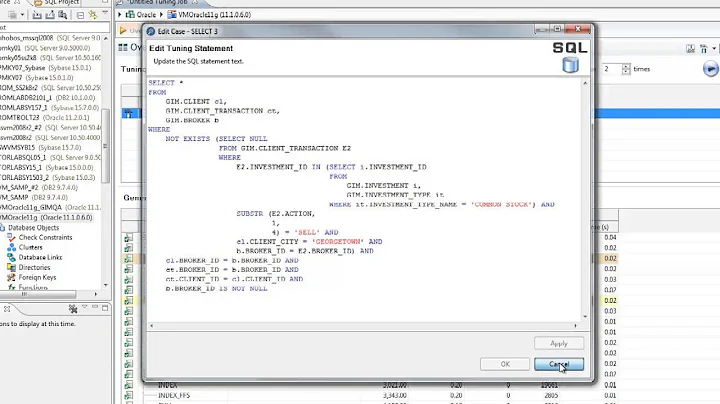The width and height of the screenshot is (720, 404).
Task: Click the bottom-left panel toolbar filter icon
Action: 73,309
